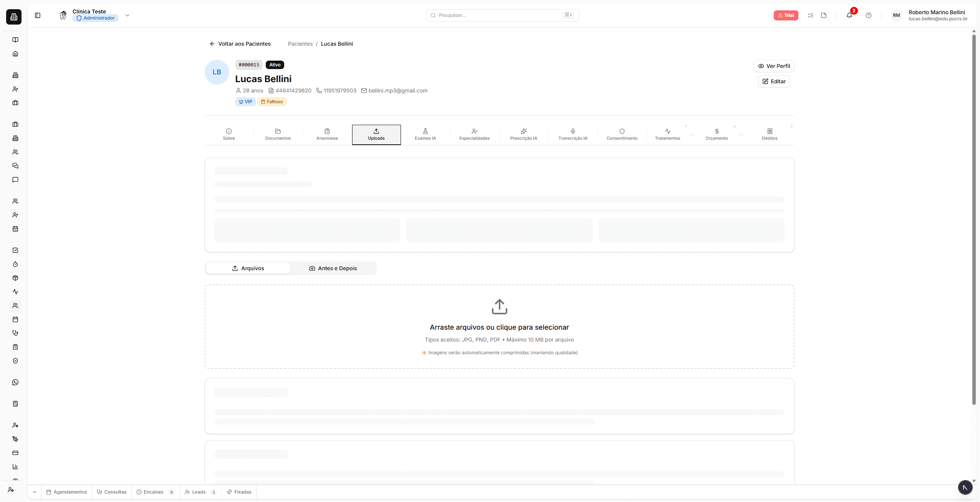Select the Arquivos view toggle

(248, 268)
